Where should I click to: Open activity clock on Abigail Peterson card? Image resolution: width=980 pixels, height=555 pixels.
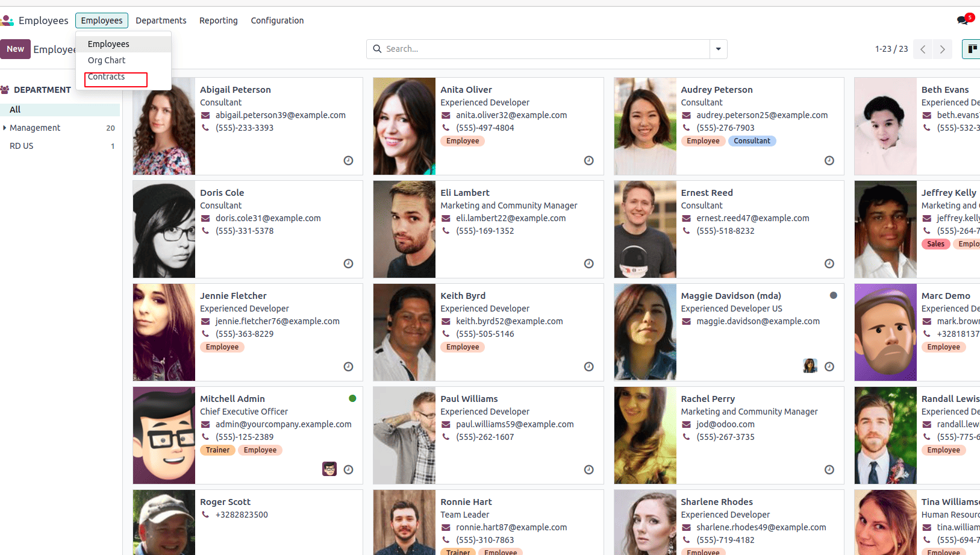click(348, 160)
